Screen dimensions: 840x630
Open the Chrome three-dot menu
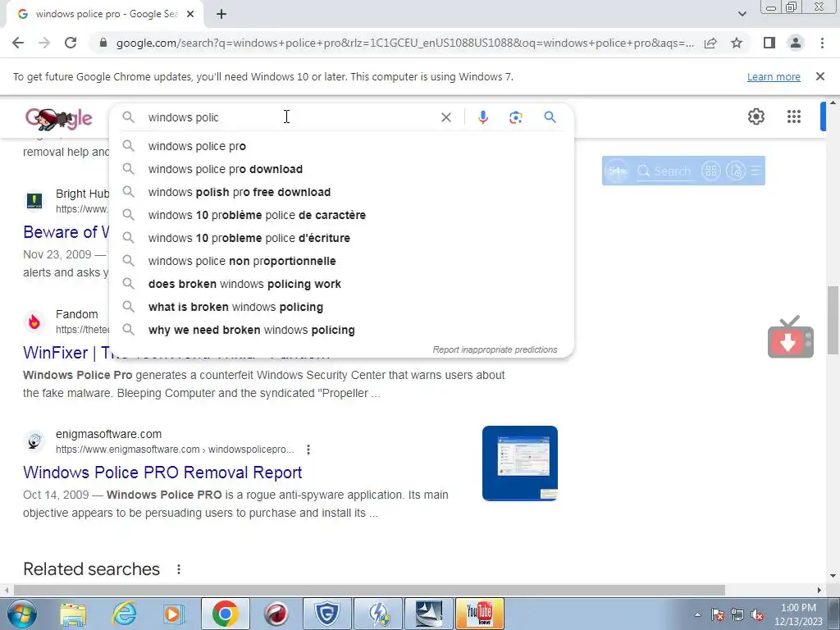coord(822,43)
